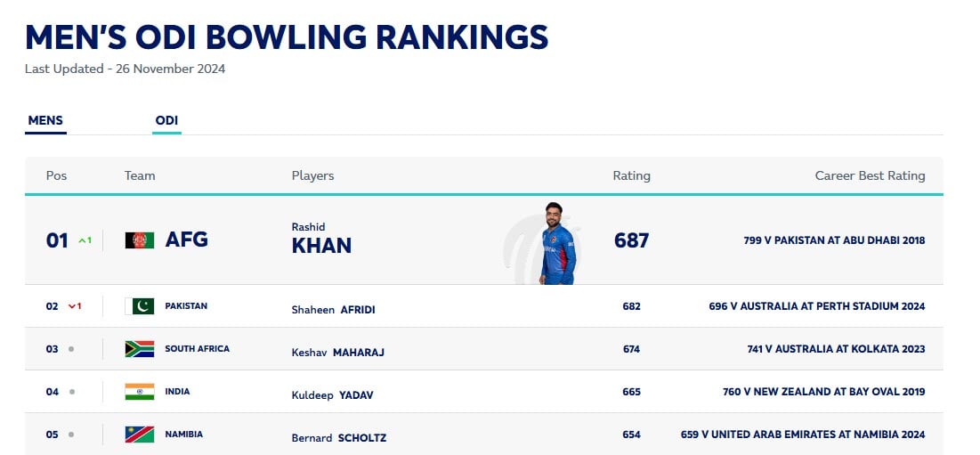The width and height of the screenshot is (980, 455).
Task: Click the South Africa flag icon
Action: pos(140,349)
